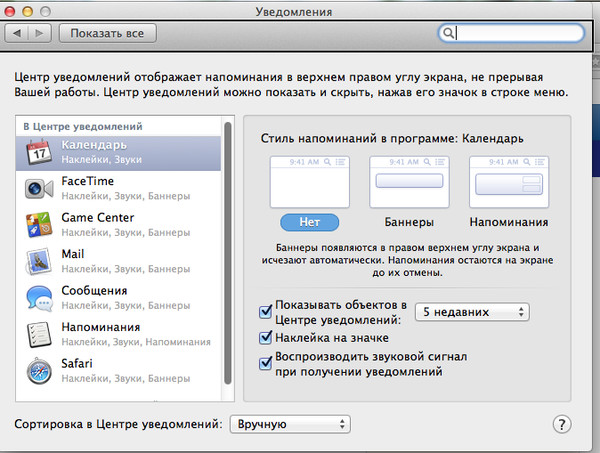Select the Календарь app icon
The image size is (600, 453).
point(39,152)
